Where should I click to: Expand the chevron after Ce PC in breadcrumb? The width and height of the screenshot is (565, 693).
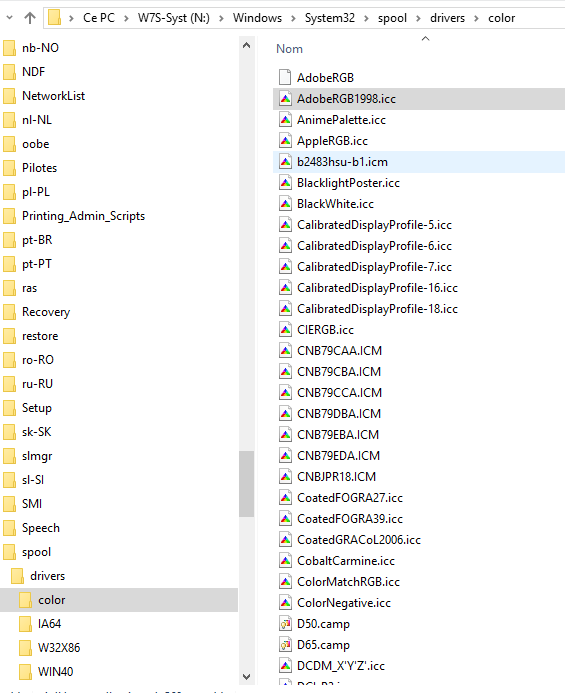(x=126, y=18)
